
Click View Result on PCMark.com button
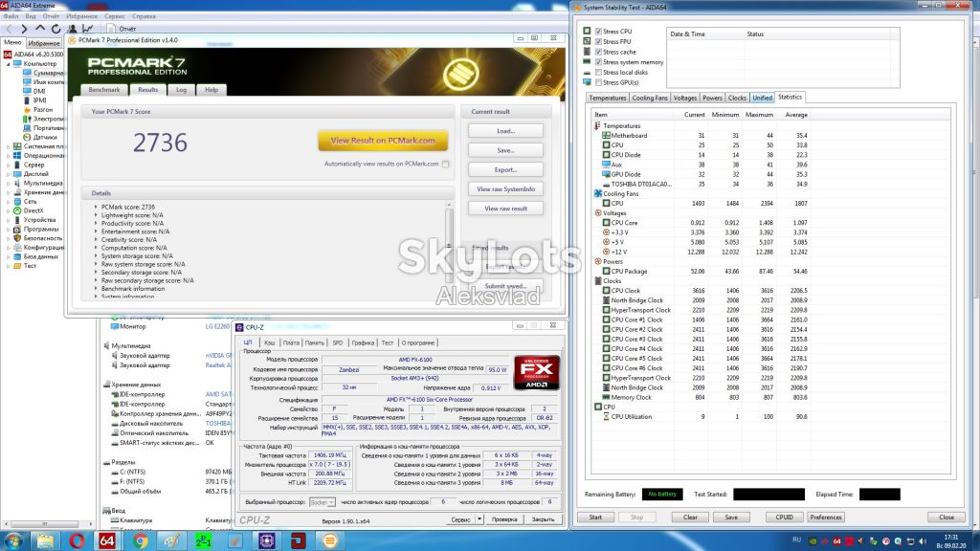(383, 141)
